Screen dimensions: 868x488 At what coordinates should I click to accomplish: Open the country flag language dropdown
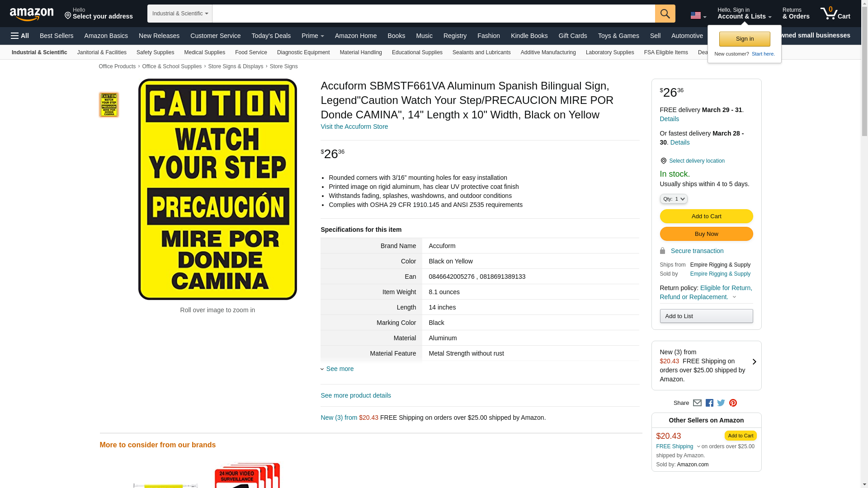coord(698,15)
